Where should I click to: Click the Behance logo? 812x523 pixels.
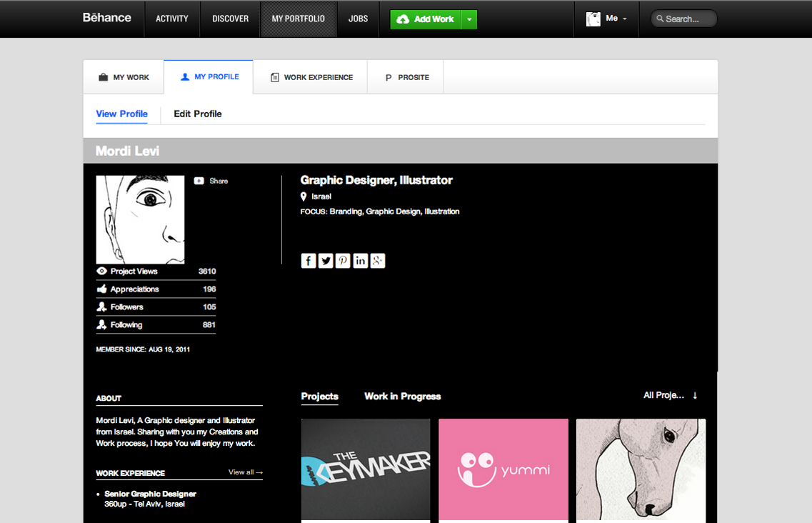[106, 18]
